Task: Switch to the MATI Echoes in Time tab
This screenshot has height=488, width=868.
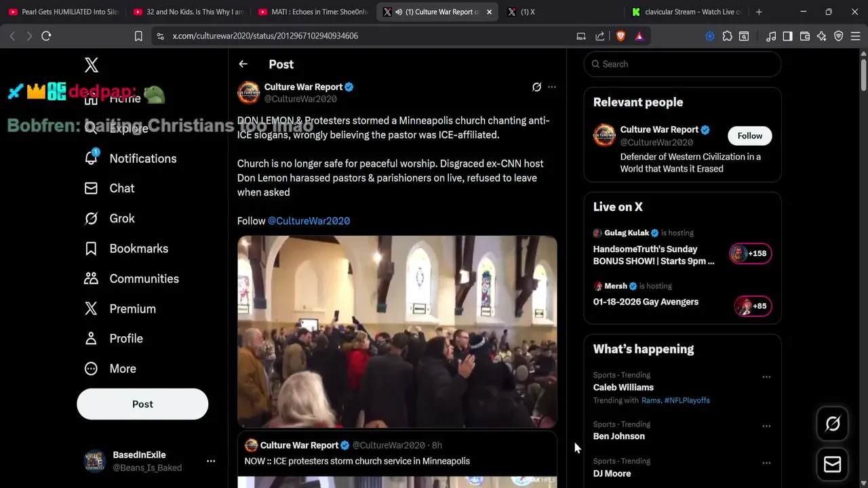Action: 313,12
